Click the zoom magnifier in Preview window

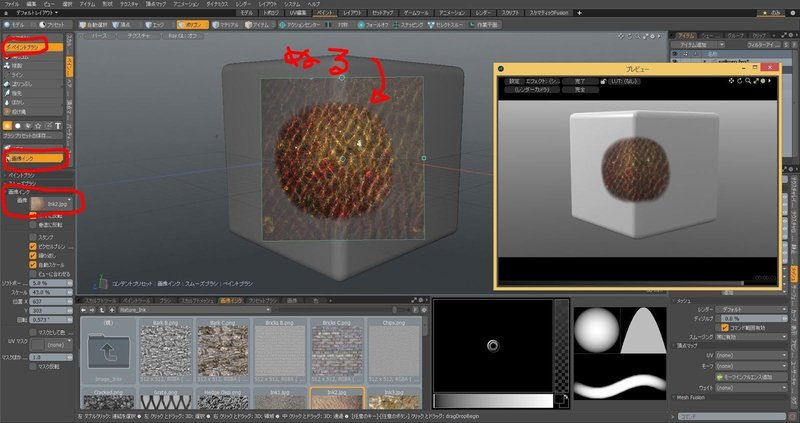point(747,81)
